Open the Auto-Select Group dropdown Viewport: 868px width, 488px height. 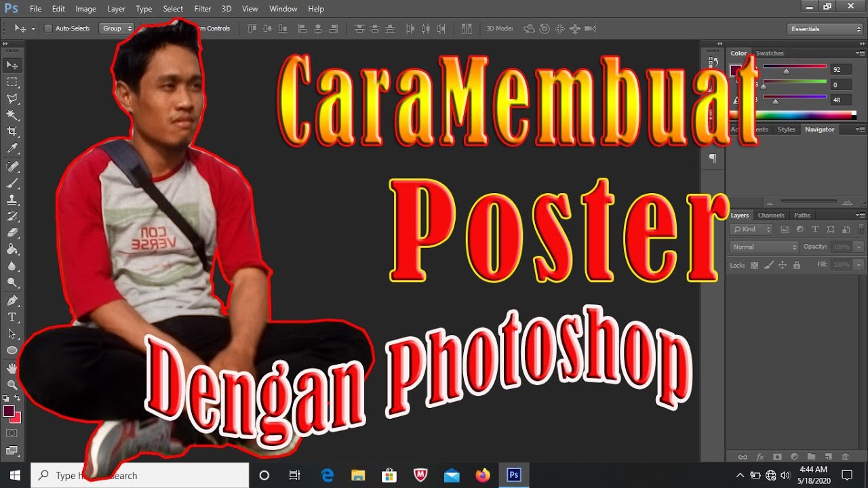click(116, 28)
